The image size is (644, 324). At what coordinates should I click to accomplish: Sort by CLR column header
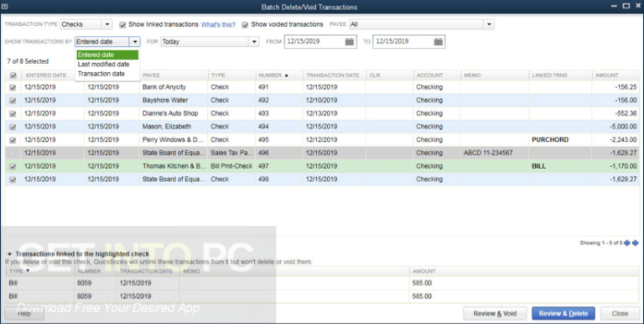coord(389,76)
